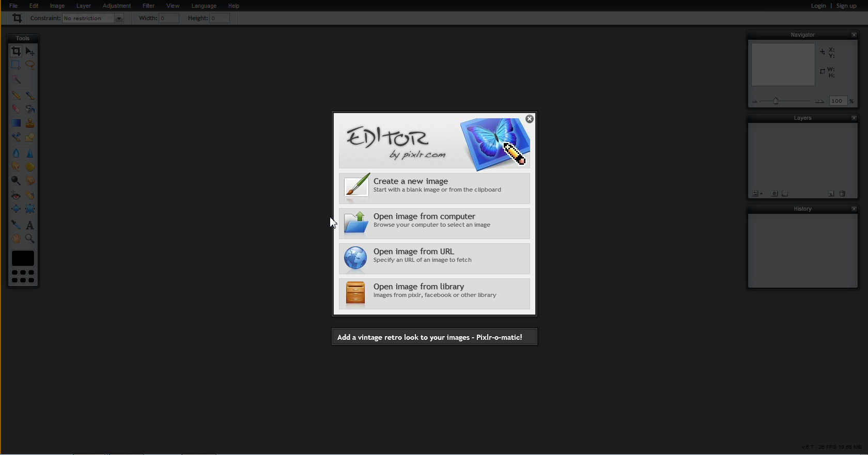Open the Language menu
868x455 pixels.
(204, 6)
